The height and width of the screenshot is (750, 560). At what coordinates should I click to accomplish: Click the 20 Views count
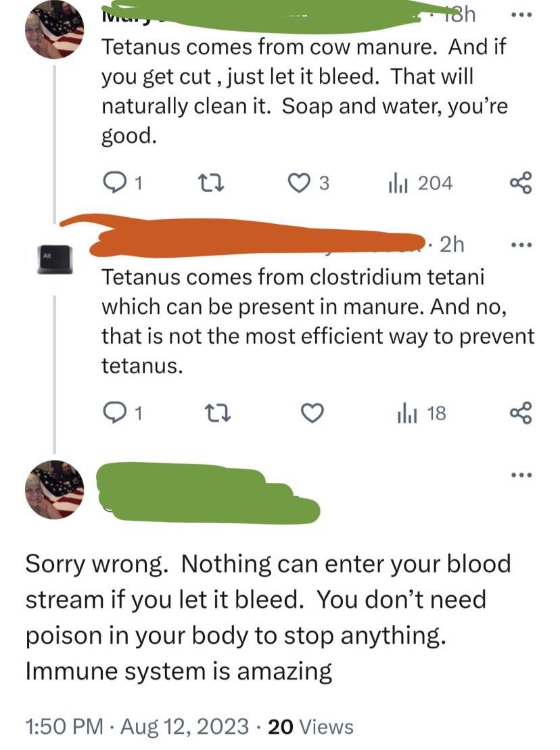310,726
